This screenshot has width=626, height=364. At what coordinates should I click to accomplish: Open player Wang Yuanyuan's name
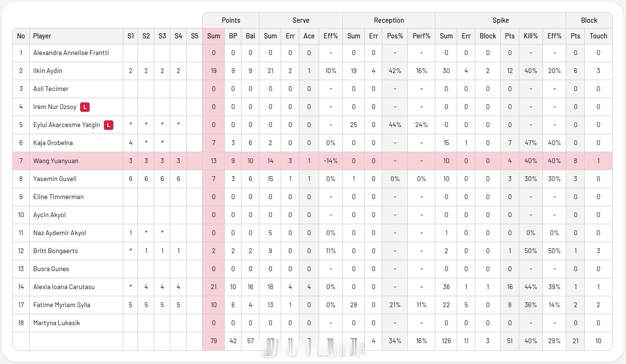point(55,161)
